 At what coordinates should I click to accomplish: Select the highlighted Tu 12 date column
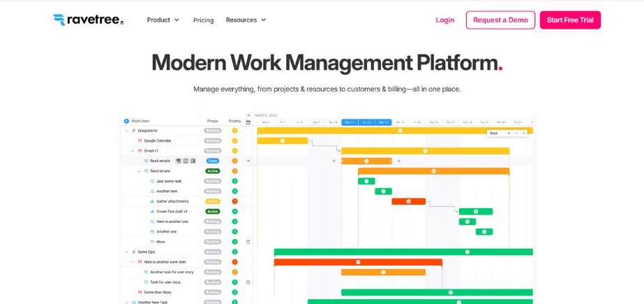click(367, 122)
